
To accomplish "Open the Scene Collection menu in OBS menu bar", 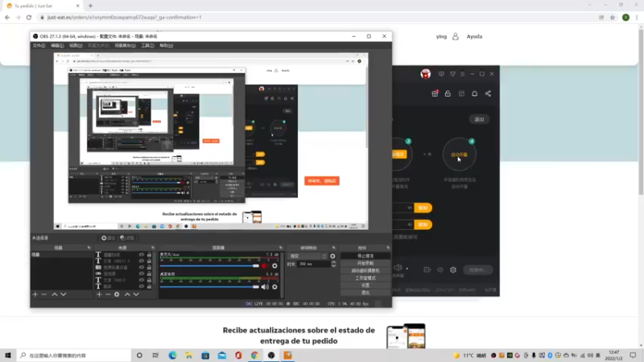I will point(125,46).
